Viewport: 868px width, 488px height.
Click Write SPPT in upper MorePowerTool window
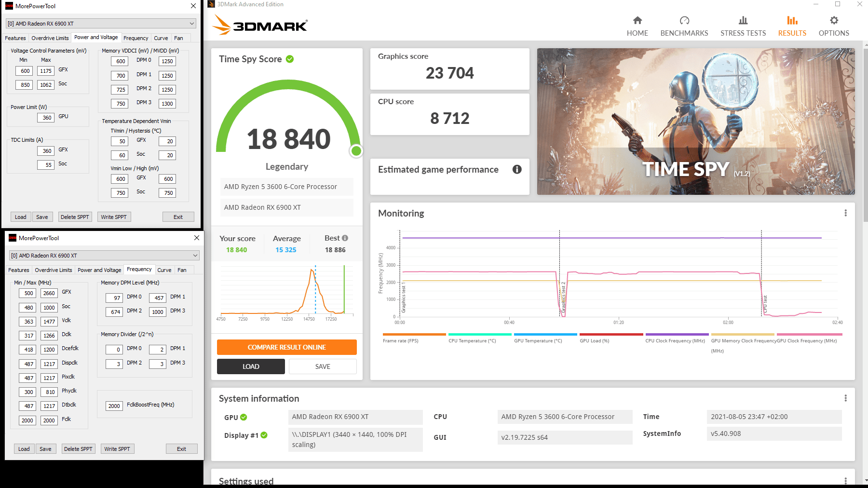coord(114,217)
